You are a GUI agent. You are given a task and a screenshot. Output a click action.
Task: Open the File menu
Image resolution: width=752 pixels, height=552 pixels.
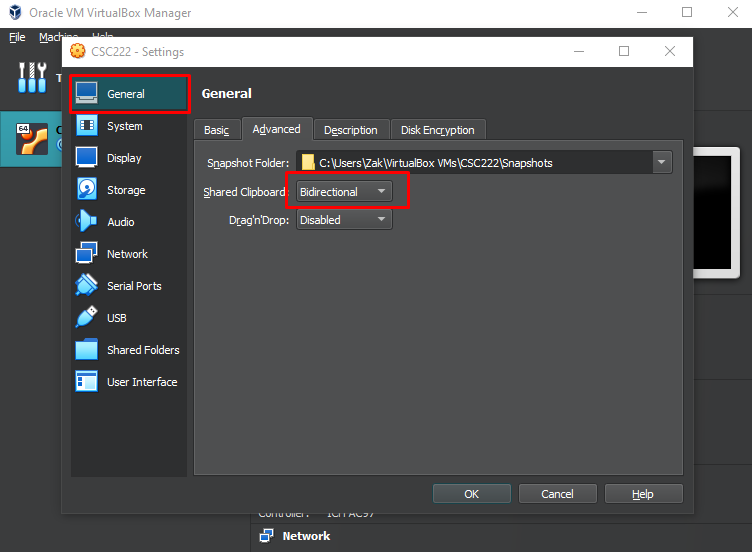pos(17,37)
